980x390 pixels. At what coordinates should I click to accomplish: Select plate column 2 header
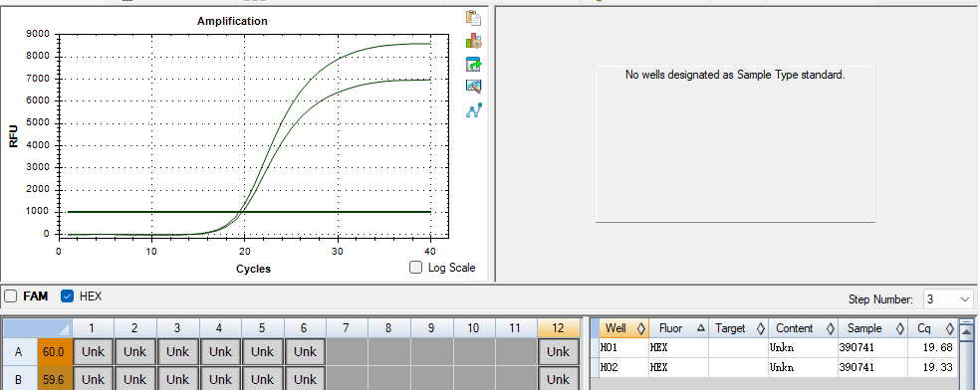[x=135, y=327]
